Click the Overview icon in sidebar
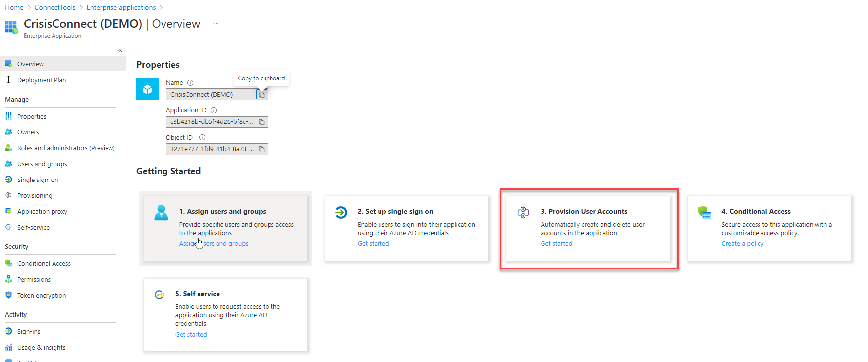Screen dimensions: 868x362 point(8,63)
